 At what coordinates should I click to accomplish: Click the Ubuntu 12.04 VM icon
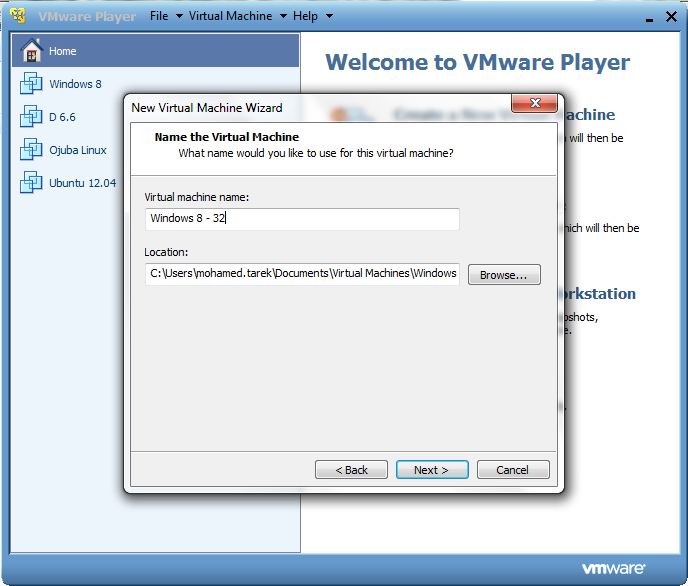31,182
